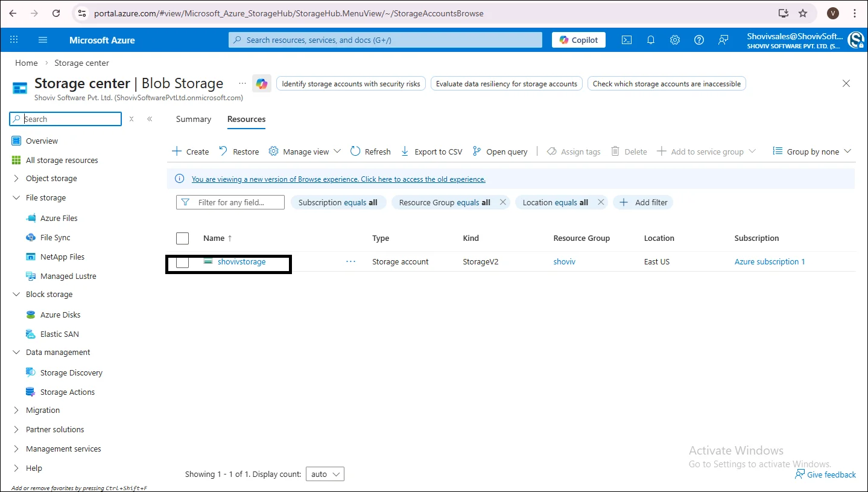Reload the page with browser refresh button
Screen dimensions: 868x492
pos(56,13)
